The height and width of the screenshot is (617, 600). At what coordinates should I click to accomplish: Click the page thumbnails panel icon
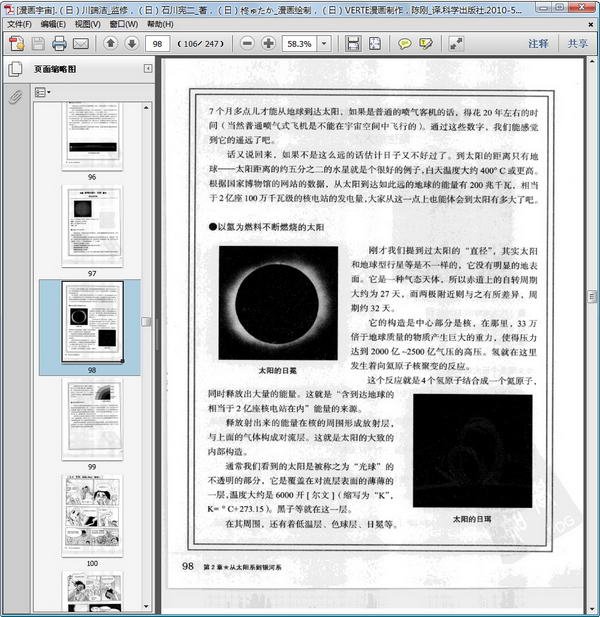pyautogui.click(x=15, y=69)
